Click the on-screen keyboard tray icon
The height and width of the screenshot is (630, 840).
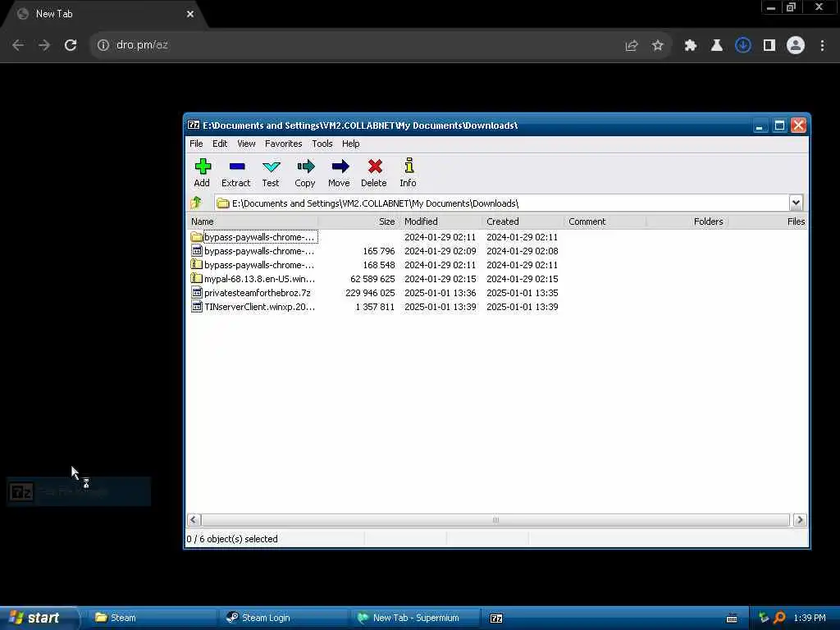pyautogui.click(x=731, y=618)
